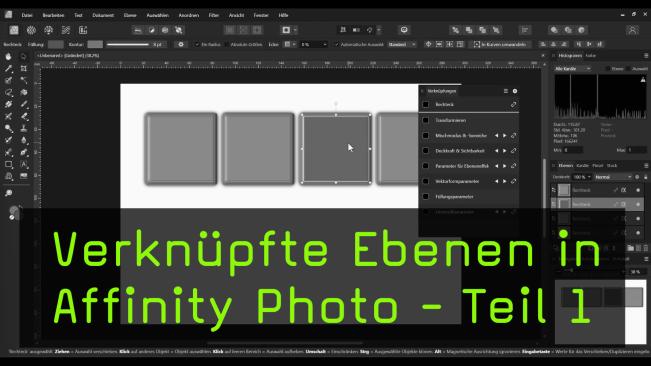The image size is (651, 366).
Task: Switch to the Develop Persona icon
Action: click(x=49, y=30)
